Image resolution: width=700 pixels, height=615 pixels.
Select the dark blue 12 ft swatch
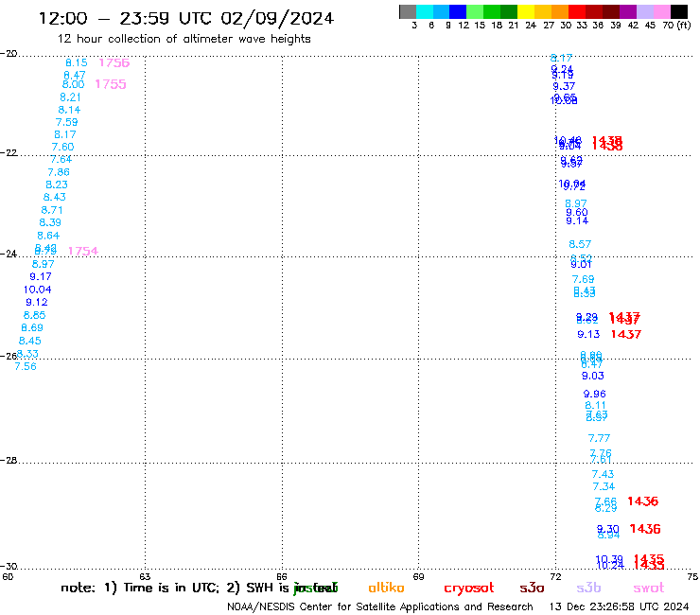pyautogui.click(x=458, y=11)
